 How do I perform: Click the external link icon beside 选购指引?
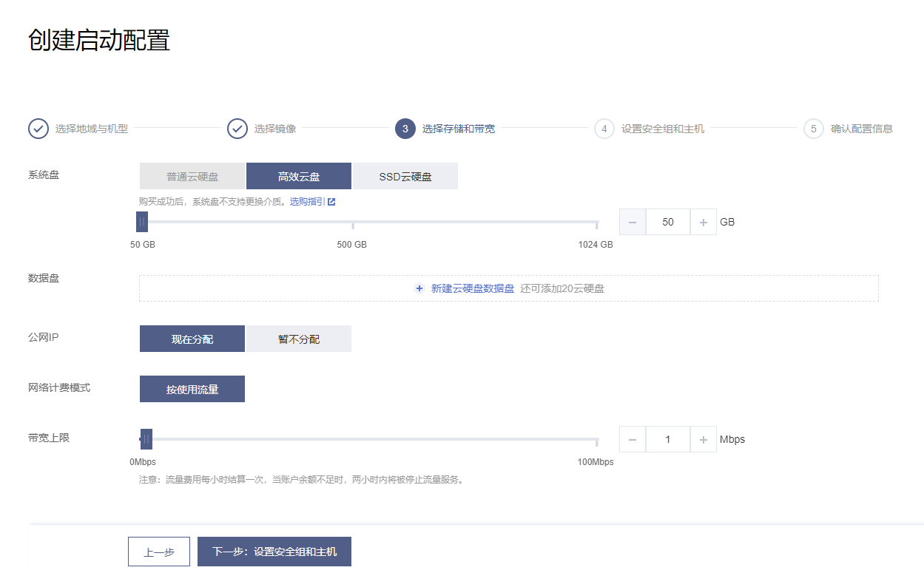pos(331,202)
